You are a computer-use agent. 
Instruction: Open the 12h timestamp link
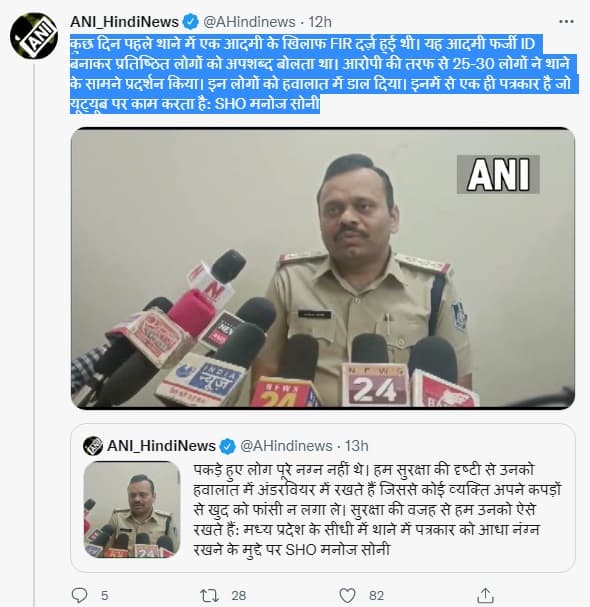(x=320, y=22)
